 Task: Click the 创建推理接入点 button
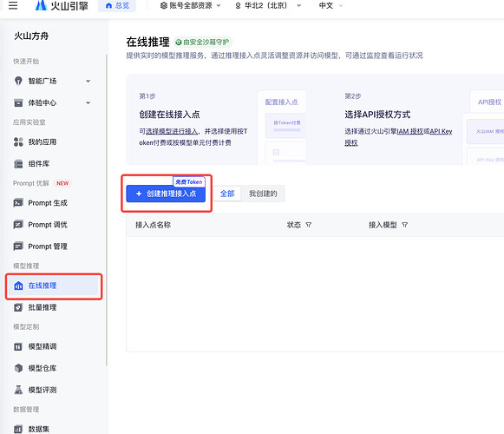click(166, 194)
